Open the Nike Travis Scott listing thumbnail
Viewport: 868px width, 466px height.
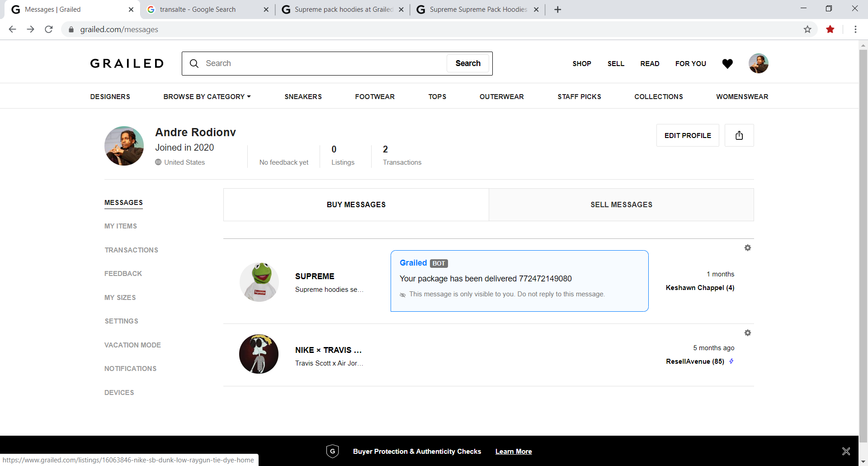(x=259, y=354)
